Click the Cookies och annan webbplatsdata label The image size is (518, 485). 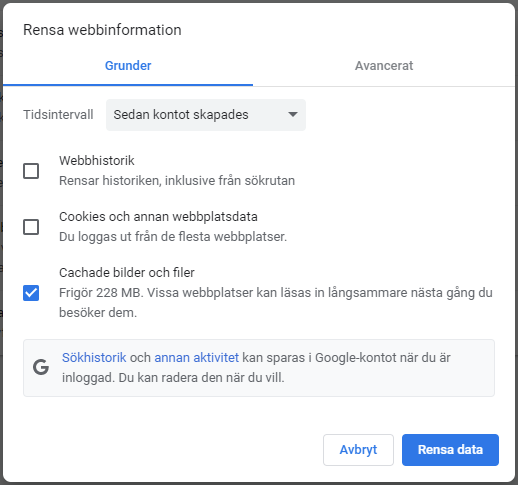[x=158, y=217]
